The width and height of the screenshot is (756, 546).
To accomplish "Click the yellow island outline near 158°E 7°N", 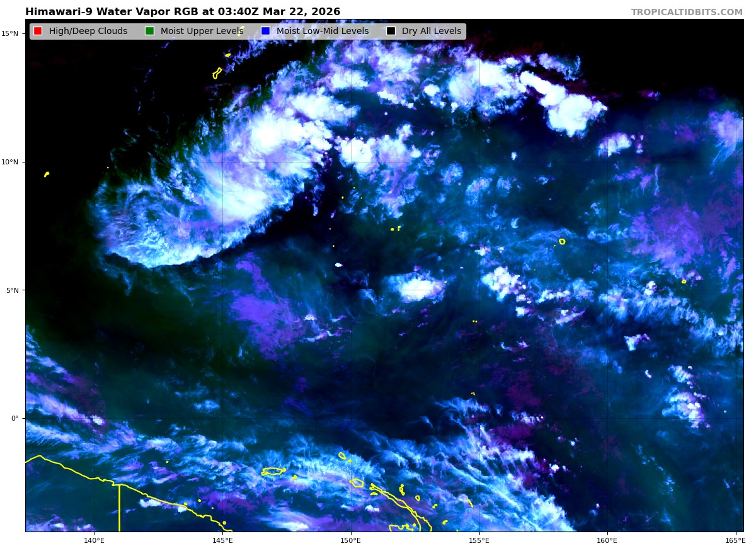I will click(562, 241).
